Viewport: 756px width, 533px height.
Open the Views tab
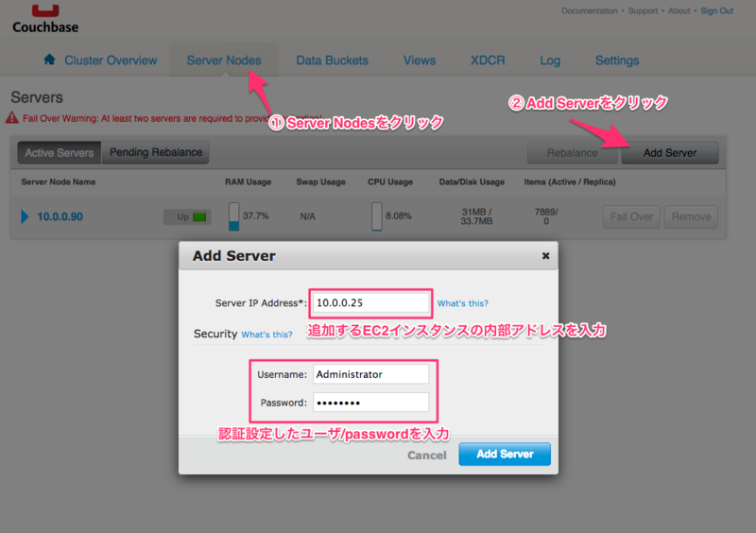coord(420,60)
